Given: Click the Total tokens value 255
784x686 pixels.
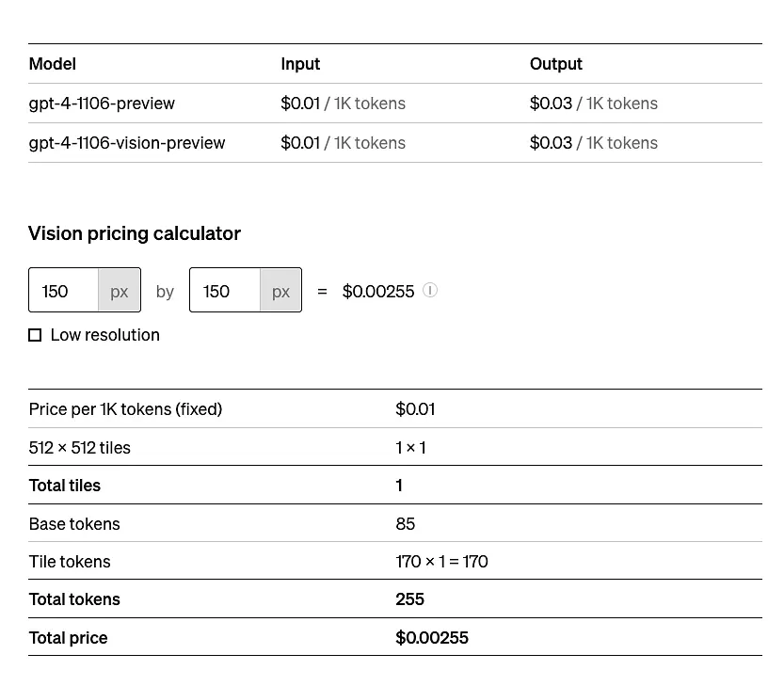Looking at the screenshot, I should [x=410, y=599].
